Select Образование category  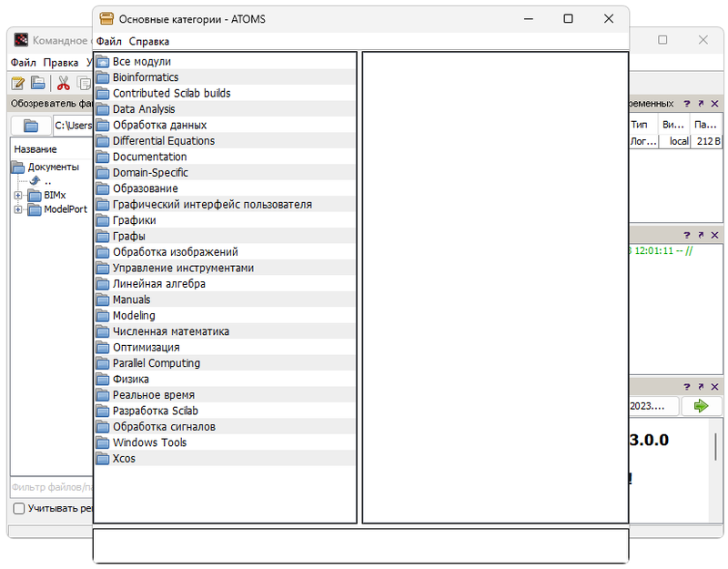(225, 188)
